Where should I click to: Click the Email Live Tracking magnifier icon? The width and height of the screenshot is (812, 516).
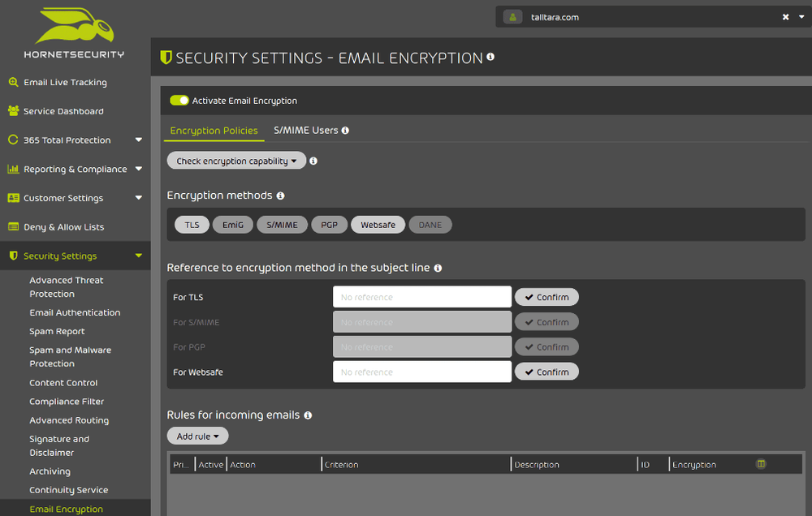(14, 82)
